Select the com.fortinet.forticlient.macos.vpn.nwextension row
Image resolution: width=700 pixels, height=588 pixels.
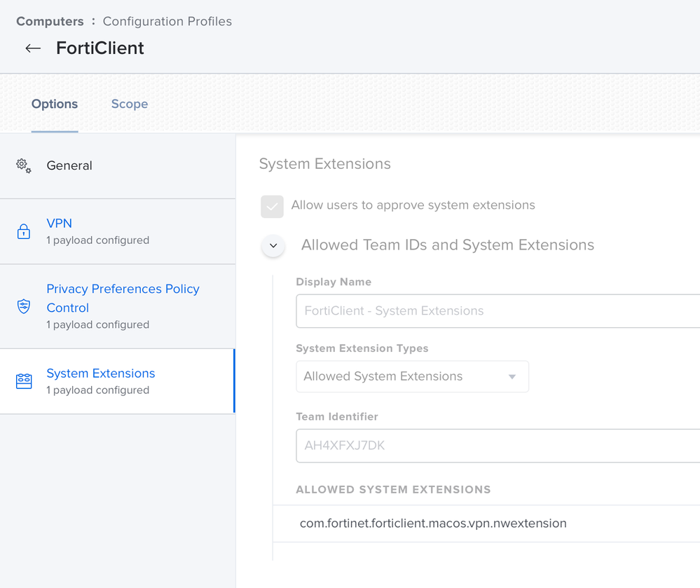[x=486, y=524]
